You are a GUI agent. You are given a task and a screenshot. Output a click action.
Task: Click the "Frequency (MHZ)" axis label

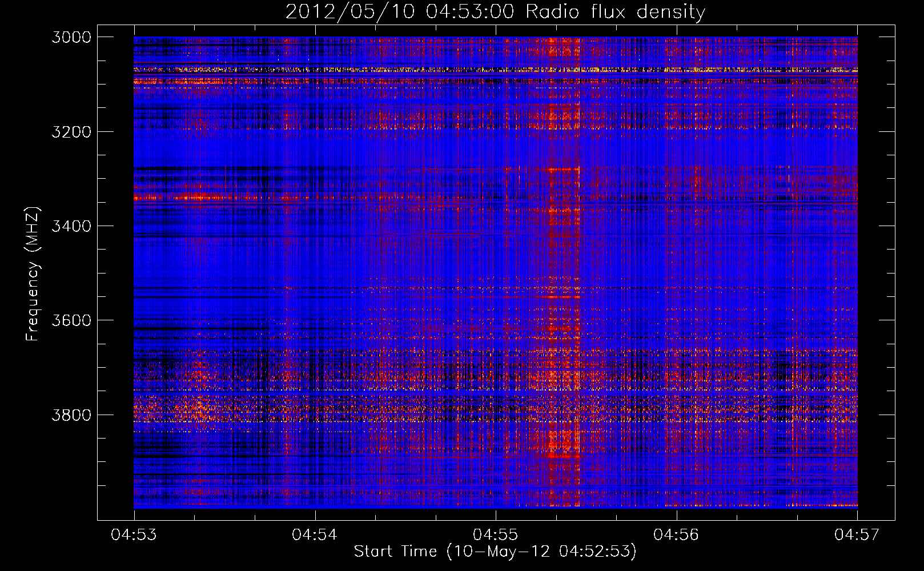coord(32,274)
